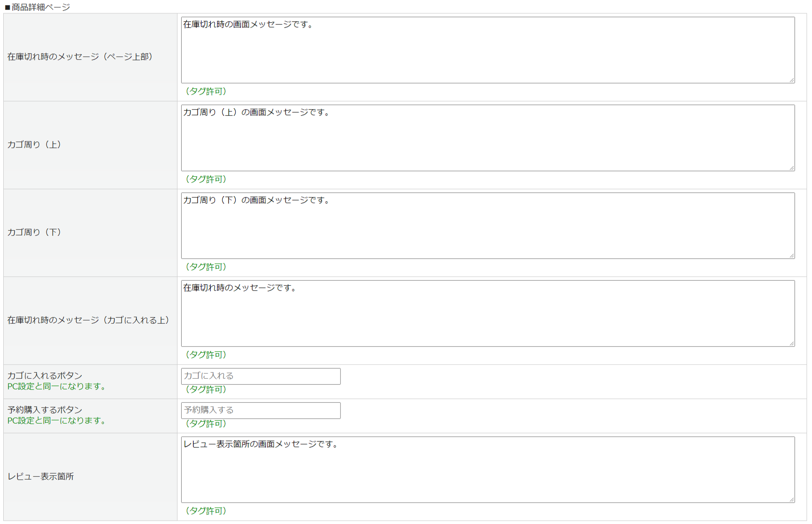Click the 予約購入するボタン row label
The height and width of the screenshot is (524, 812).
tap(45, 410)
